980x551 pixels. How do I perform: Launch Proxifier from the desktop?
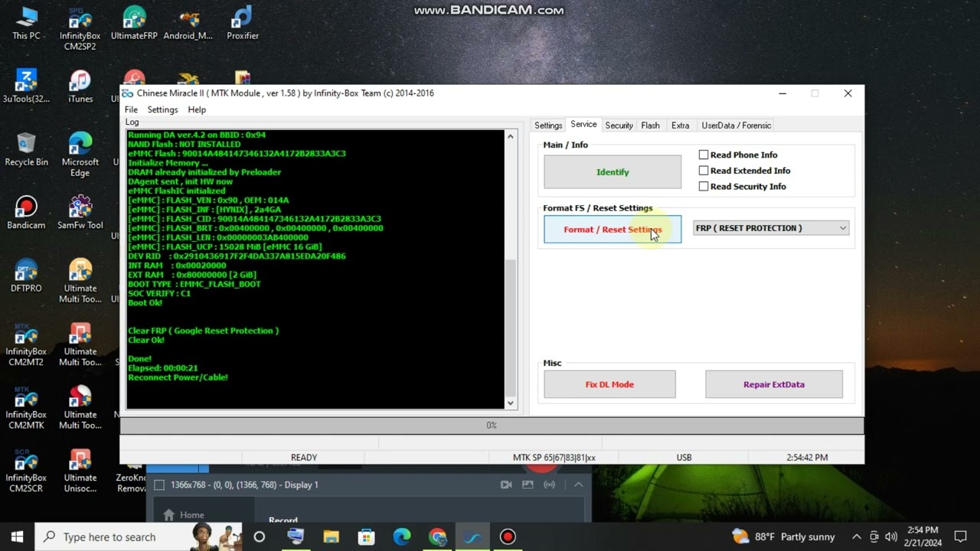[243, 23]
